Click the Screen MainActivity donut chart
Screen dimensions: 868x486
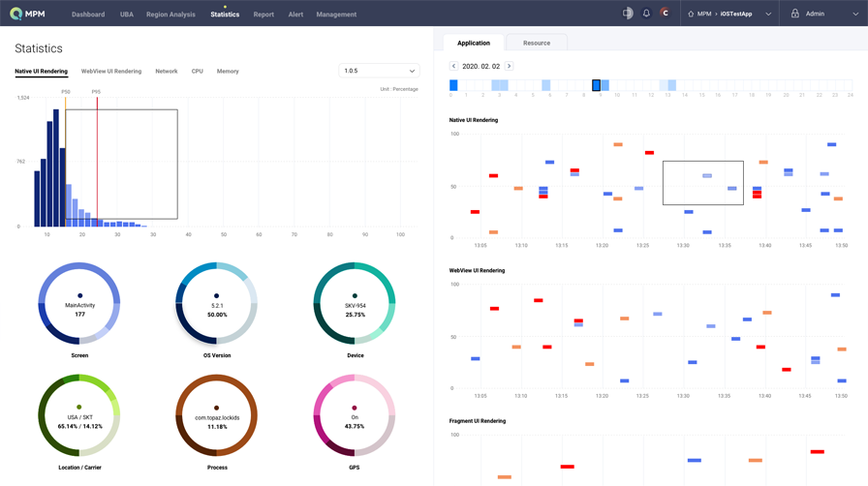click(x=79, y=303)
